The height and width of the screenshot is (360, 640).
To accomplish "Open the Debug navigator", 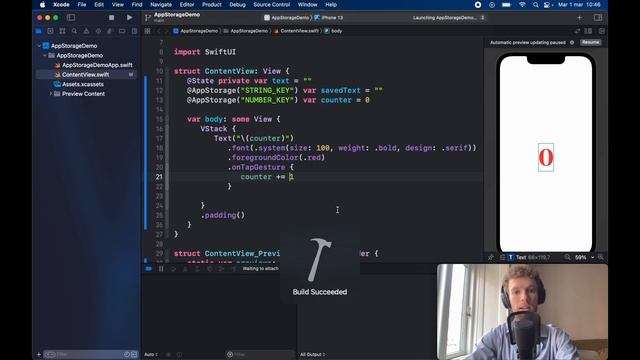I will (110, 31).
